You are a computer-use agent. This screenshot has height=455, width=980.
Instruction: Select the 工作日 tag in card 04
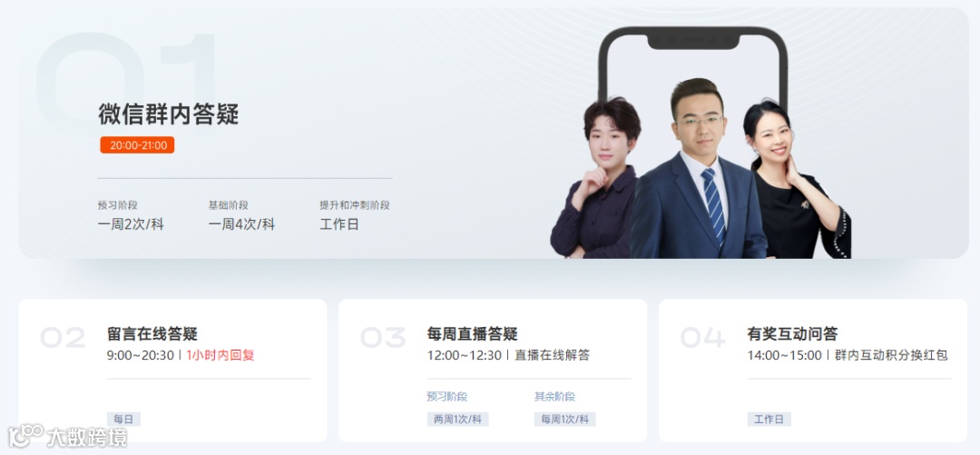coord(769,420)
